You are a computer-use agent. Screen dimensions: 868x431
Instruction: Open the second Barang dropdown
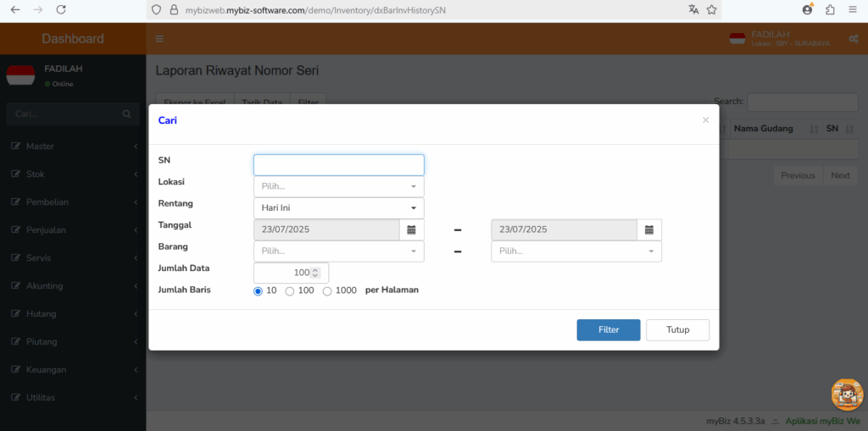(576, 251)
